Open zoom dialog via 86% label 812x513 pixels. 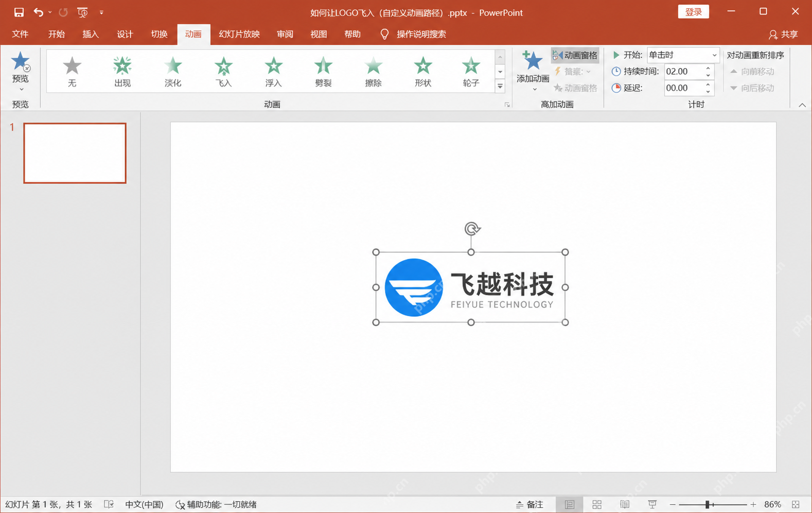pyautogui.click(x=772, y=505)
